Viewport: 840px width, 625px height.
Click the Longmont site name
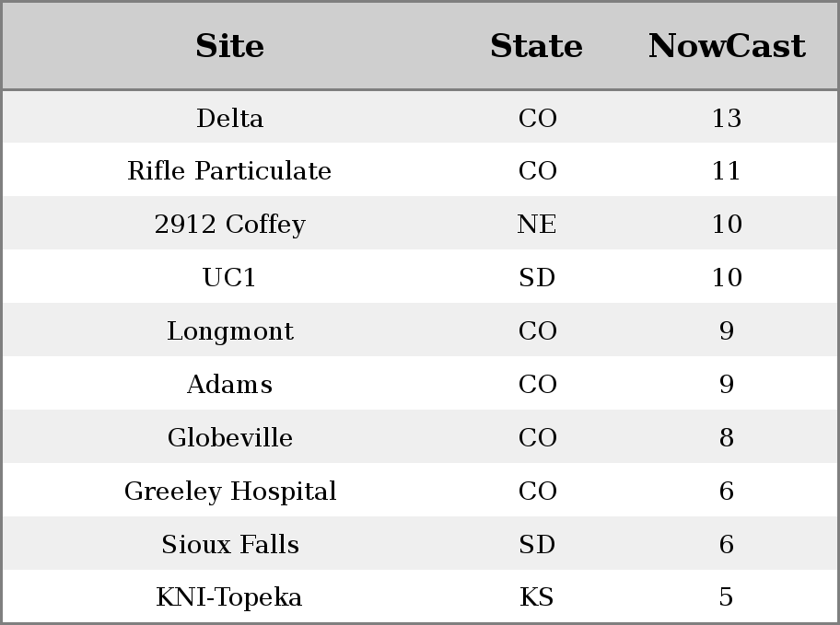pos(230,331)
